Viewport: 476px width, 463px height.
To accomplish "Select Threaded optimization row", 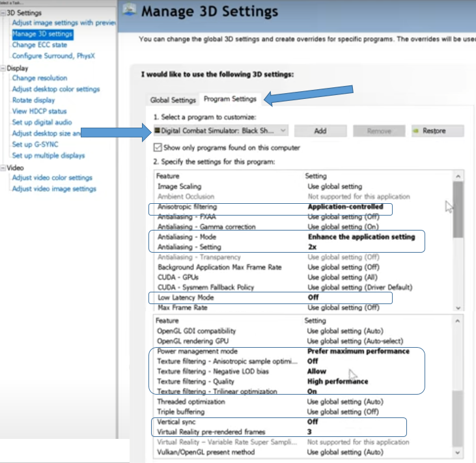I will pos(303,402).
